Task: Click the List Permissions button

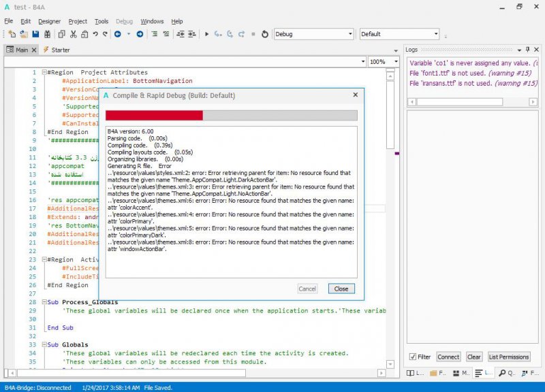Action: tap(508, 357)
